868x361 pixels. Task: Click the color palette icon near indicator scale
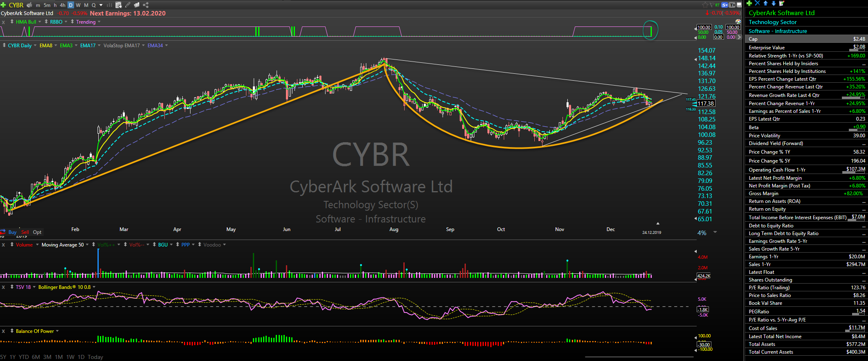click(x=738, y=21)
